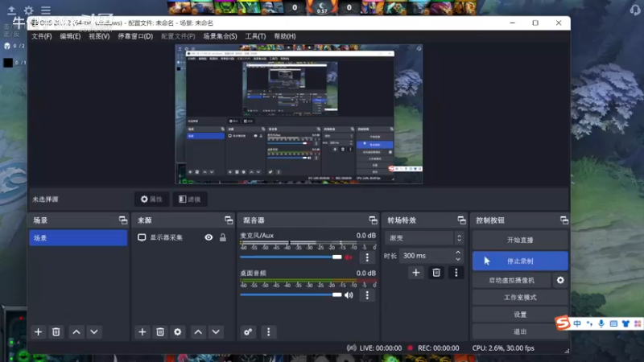Mute the 桌面音频 speaker icon
Screen dimensions: 644x362
tap(349, 295)
